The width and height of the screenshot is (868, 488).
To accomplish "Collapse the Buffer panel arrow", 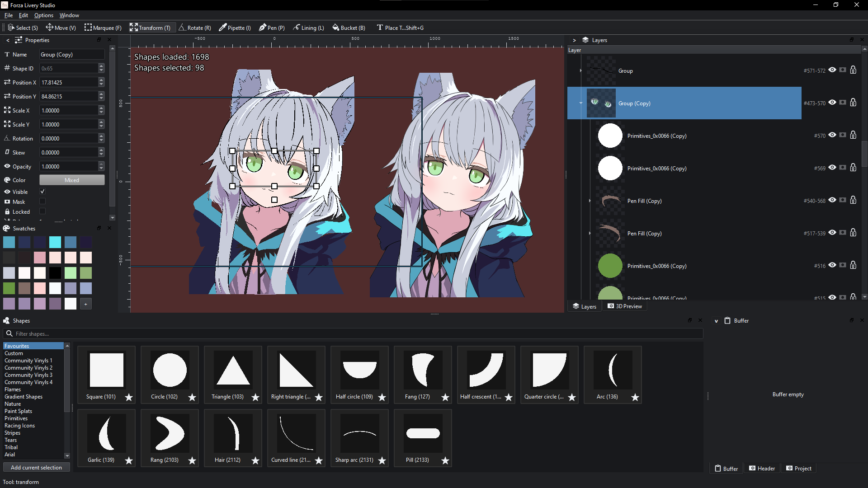I will 716,321.
